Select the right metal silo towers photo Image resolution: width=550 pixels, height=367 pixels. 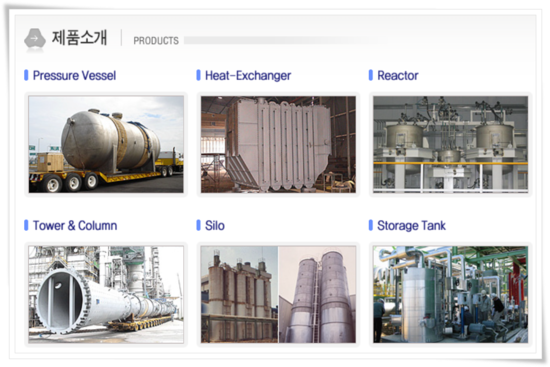pos(317,294)
